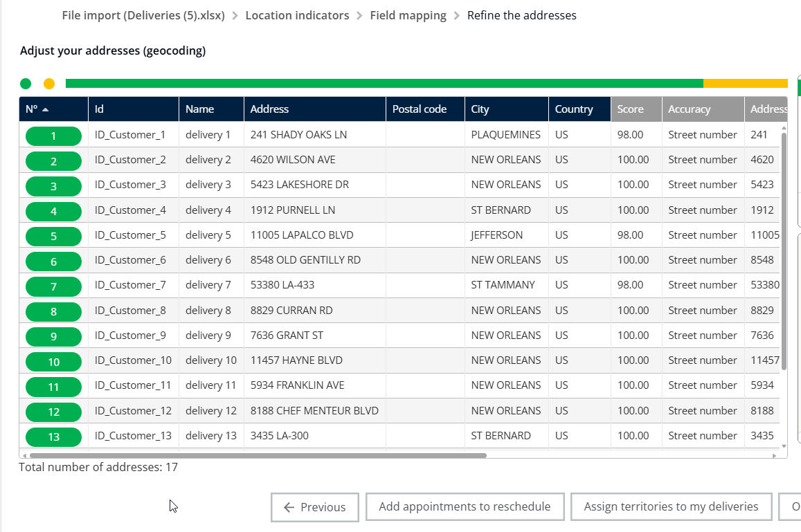The image size is (801, 532).
Task: Sort by Address column header
Action: coord(269,109)
